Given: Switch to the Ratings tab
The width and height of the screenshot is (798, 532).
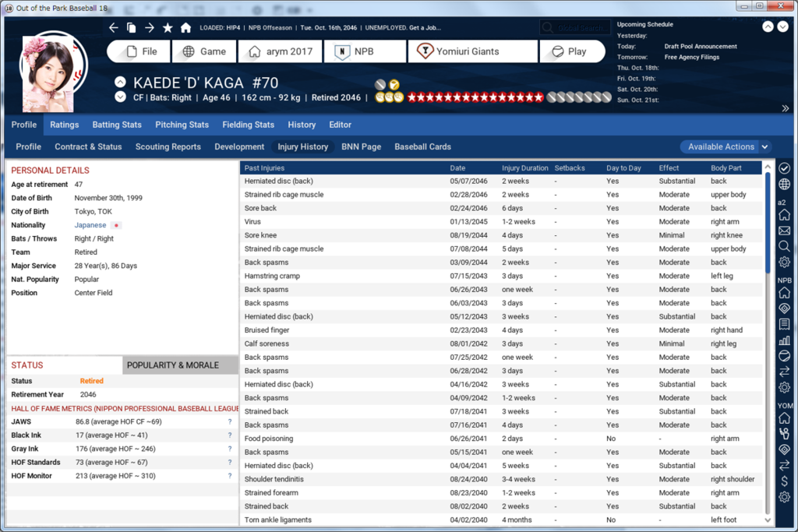Looking at the screenshot, I should [64, 125].
